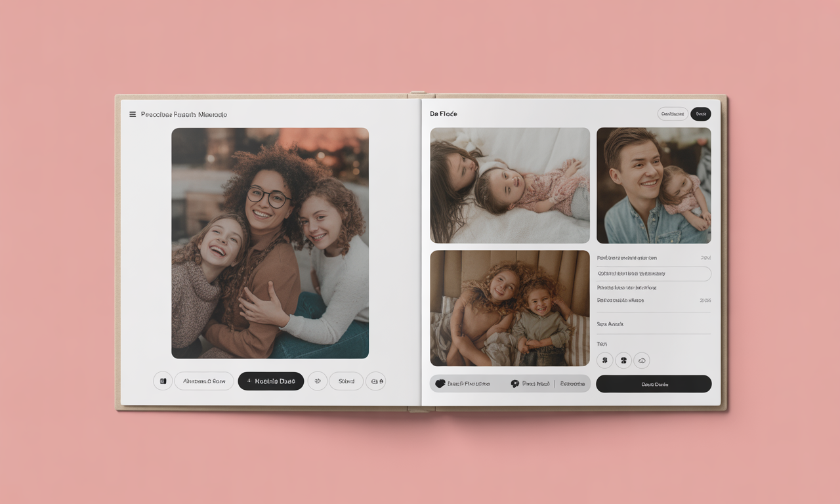Open the hamburger menu at top left
The height and width of the screenshot is (504, 840).
click(133, 114)
